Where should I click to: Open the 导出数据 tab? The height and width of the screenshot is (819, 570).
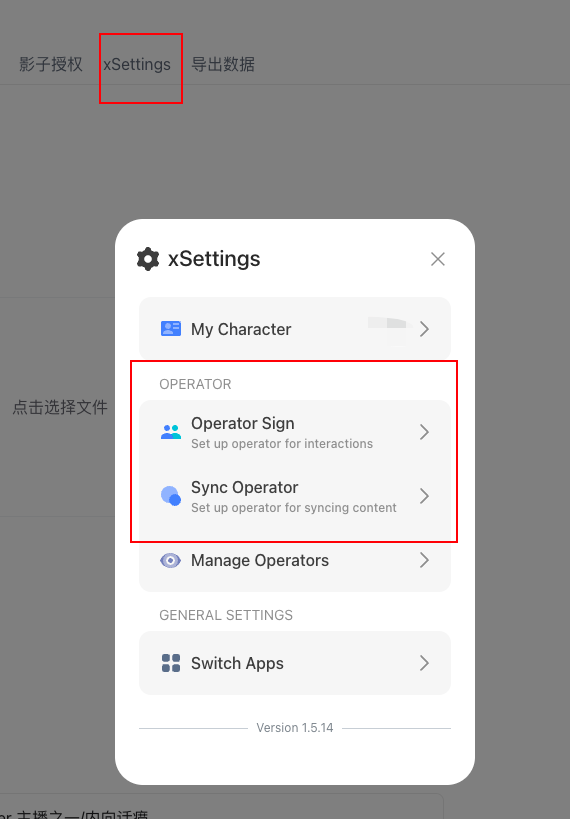[x=223, y=64]
